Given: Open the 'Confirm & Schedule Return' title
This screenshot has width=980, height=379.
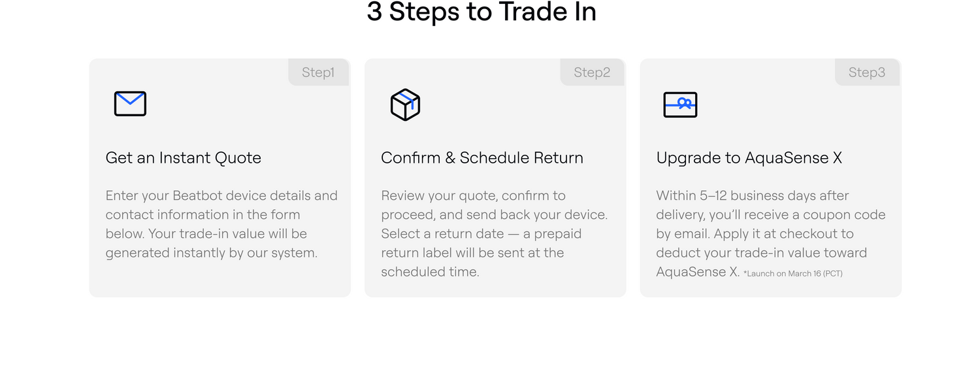Looking at the screenshot, I should click(x=482, y=157).
